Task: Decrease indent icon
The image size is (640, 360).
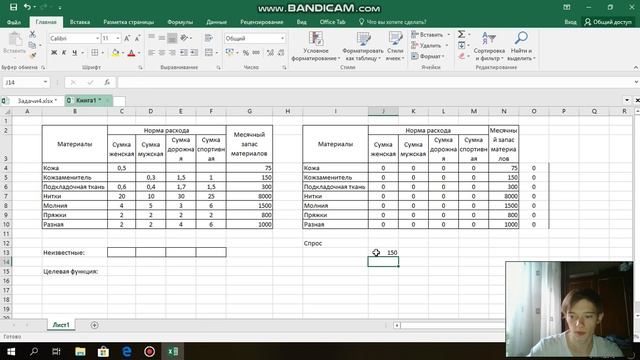Action: pyautogui.click(x=184, y=53)
